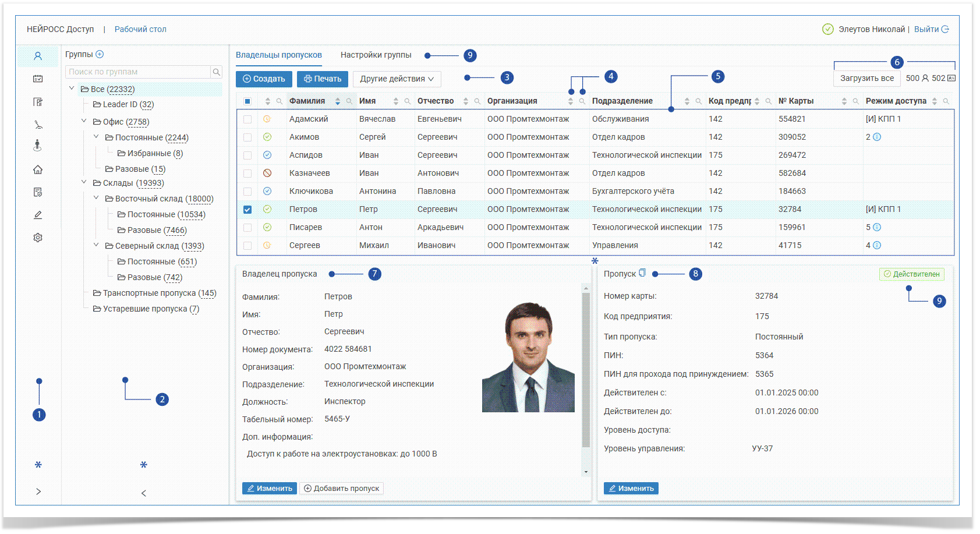Switch to Настройки группы tab

[x=376, y=55]
